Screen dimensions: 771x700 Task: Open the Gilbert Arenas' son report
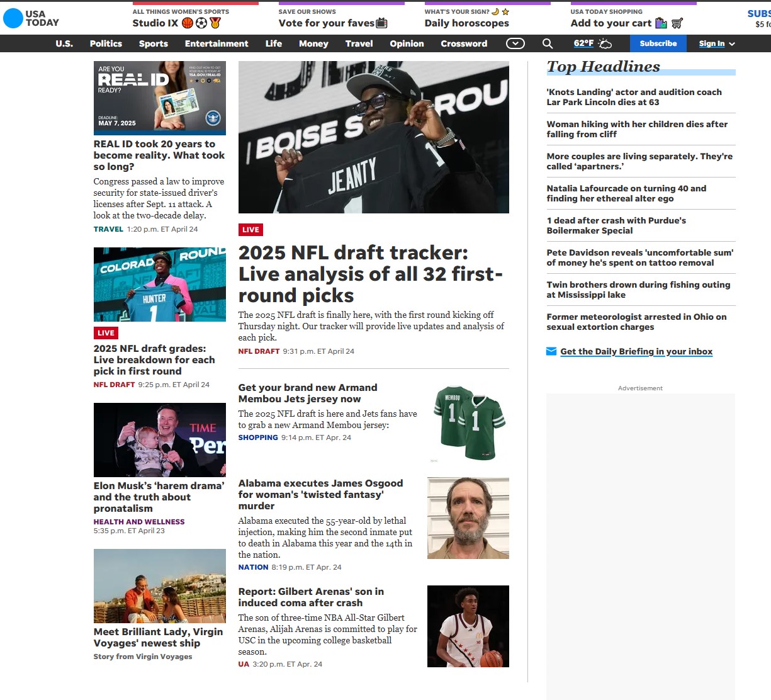(311, 597)
